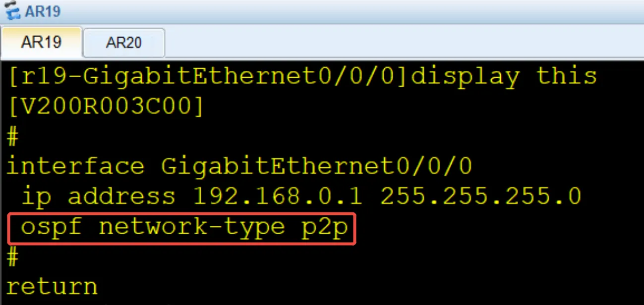This screenshot has width=644, height=305.
Task: Click the "return" line in terminal
Action: pyautogui.click(x=52, y=287)
